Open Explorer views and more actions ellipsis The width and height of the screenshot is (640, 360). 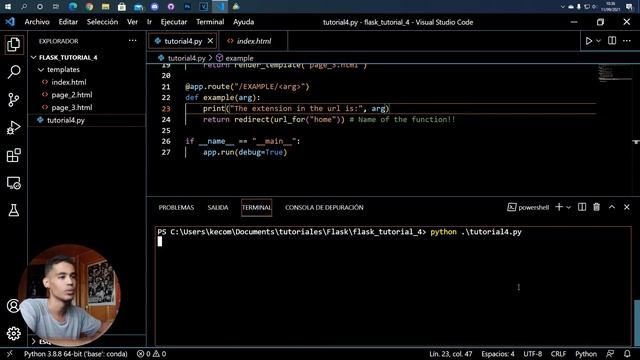pos(133,40)
